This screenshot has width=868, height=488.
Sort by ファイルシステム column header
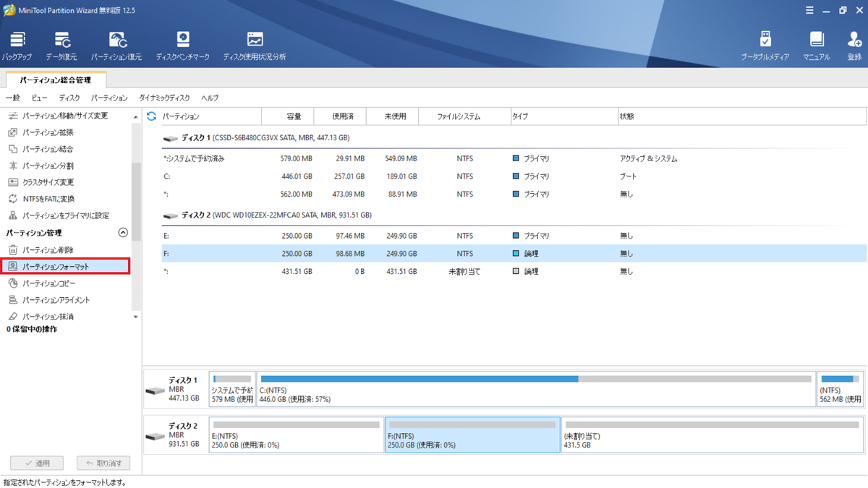tap(464, 116)
